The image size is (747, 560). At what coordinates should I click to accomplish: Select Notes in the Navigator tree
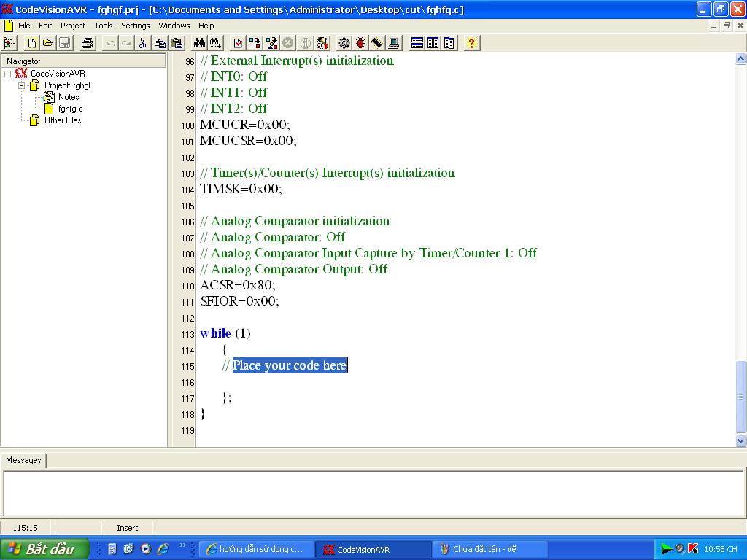pos(69,97)
